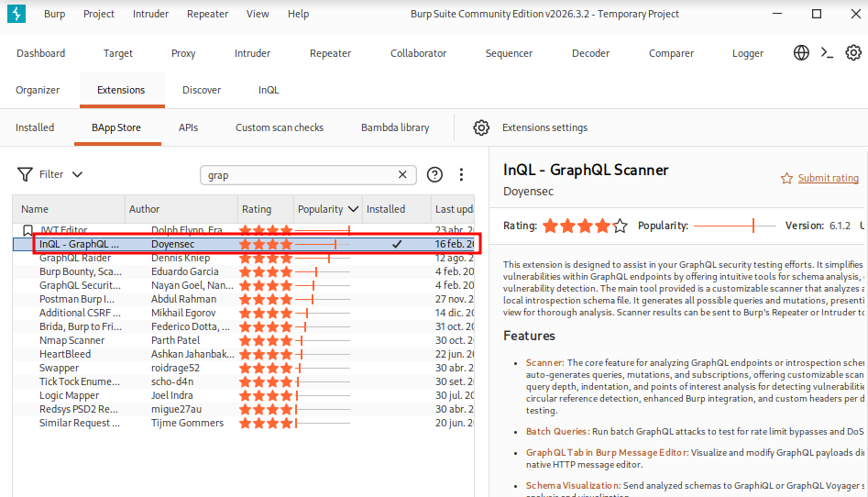Open the Repeater menu
Screen dimensions: 868x497
coord(207,14)
